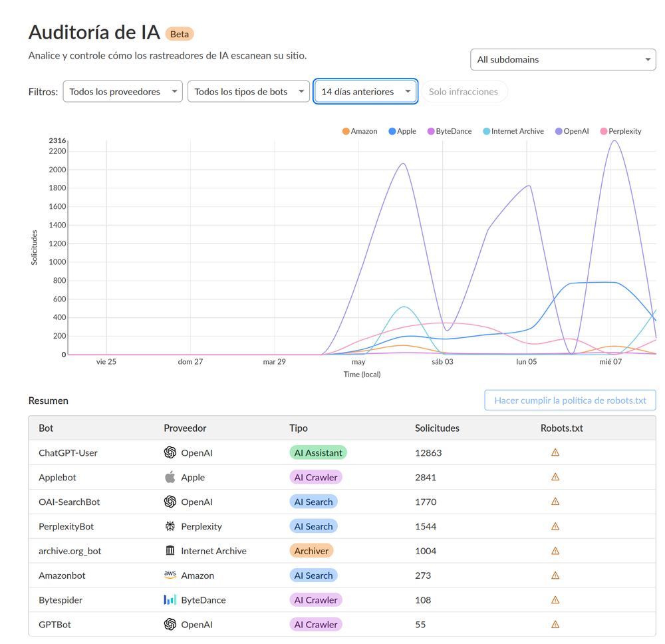Viewport: 665px width, 644px height.
Task: Click the 1004 requests value
Action: point(426,551)
